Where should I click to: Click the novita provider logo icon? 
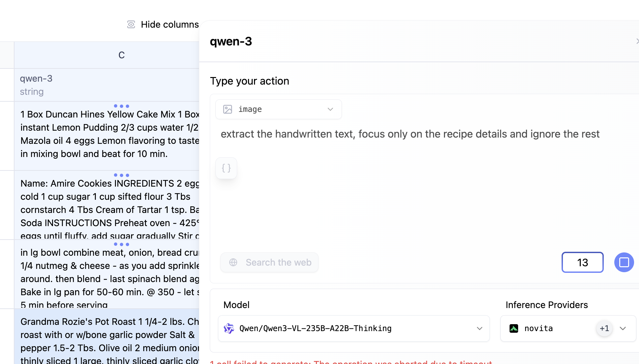[514, 328]
